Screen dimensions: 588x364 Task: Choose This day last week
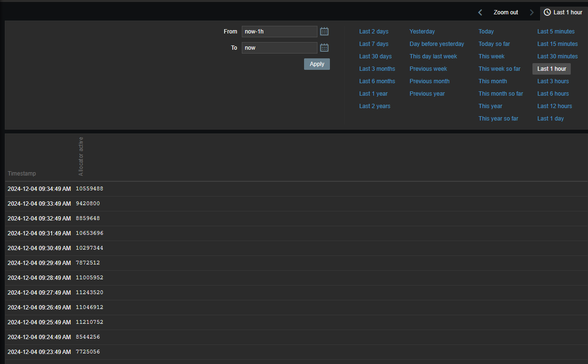(x=433, y=56)
